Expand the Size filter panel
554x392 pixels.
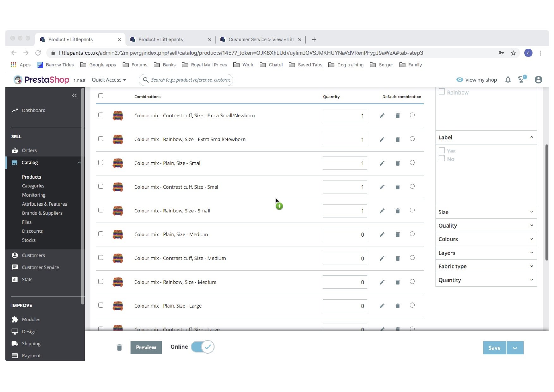click(486, 212)
